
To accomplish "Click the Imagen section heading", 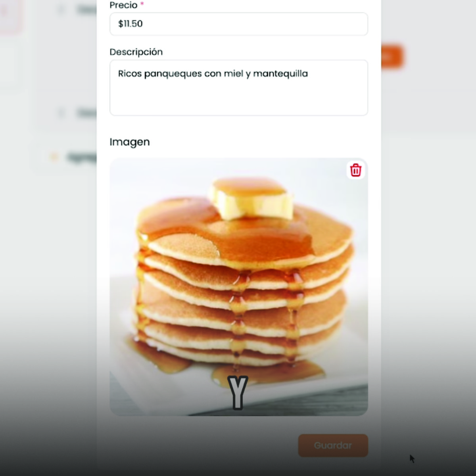I will tap(130, 142).
